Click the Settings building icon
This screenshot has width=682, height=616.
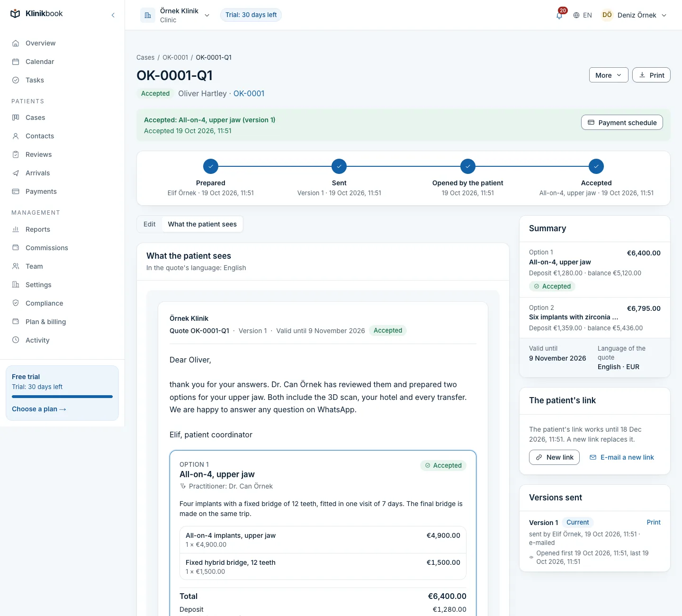(16, 285)
